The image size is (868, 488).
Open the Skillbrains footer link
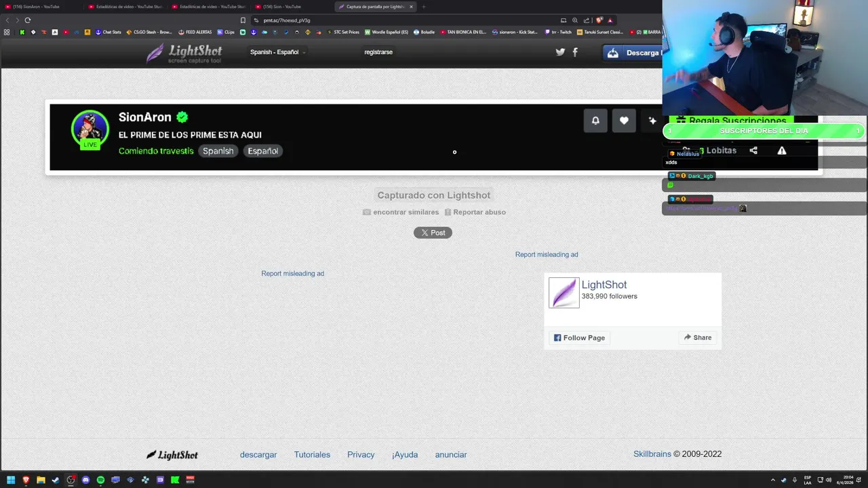click(x=652, y=454)
